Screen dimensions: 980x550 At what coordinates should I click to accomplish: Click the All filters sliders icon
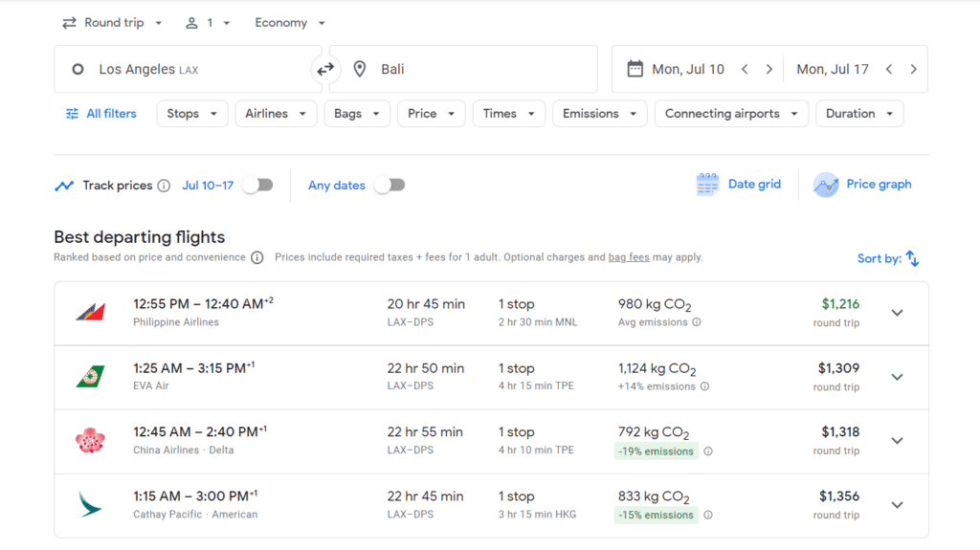(x=73, y=114)
